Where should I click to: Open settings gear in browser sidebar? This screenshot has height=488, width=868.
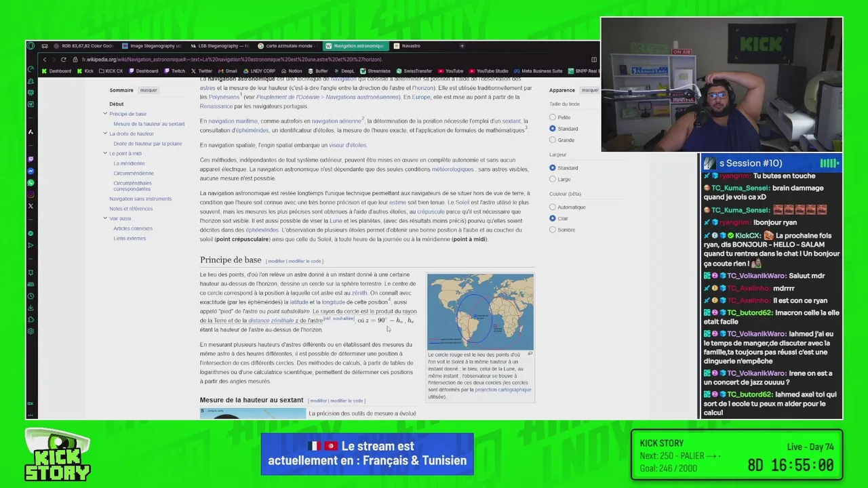coord(31,331)
